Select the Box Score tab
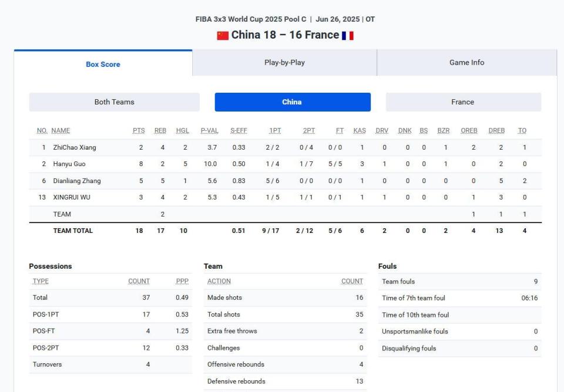 [x=103, y=64]
